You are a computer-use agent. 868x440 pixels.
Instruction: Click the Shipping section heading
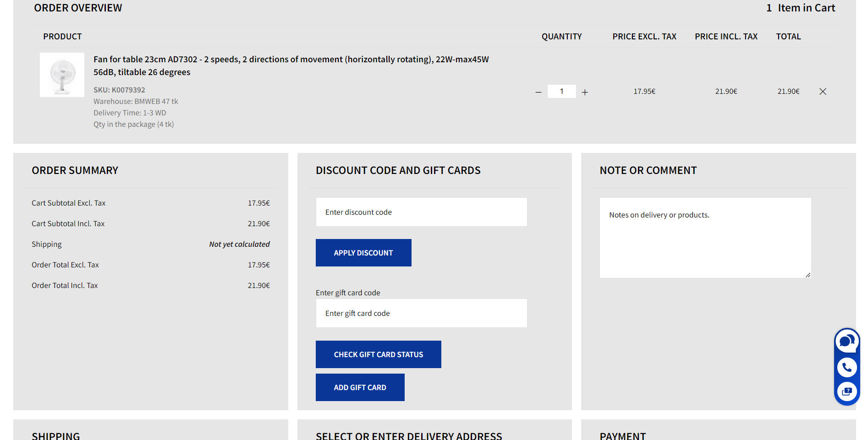point(56,435)
